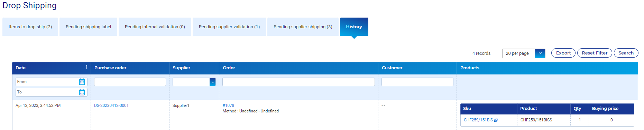Select Pending supplier validation tab
644x130 pixels.
[x=229, y=27]
